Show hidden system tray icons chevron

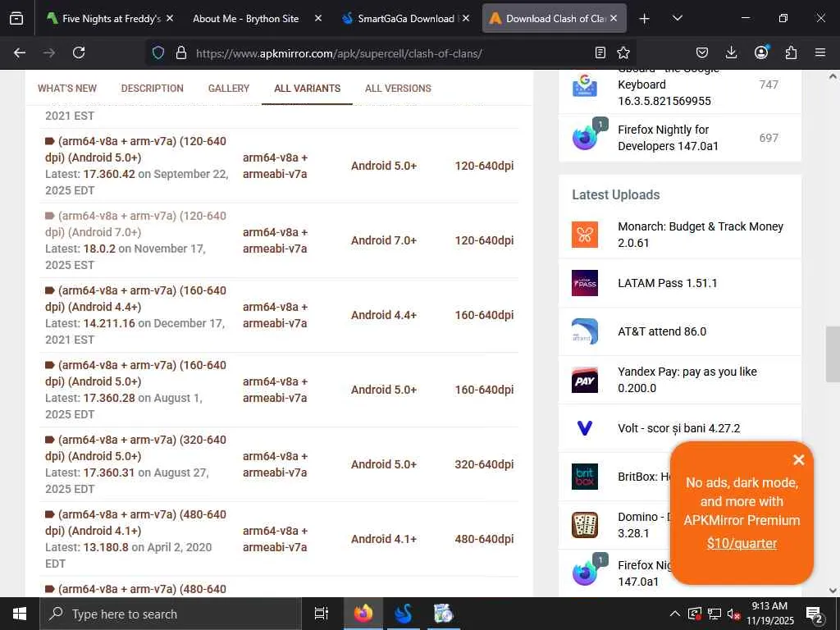click(675, 614)
